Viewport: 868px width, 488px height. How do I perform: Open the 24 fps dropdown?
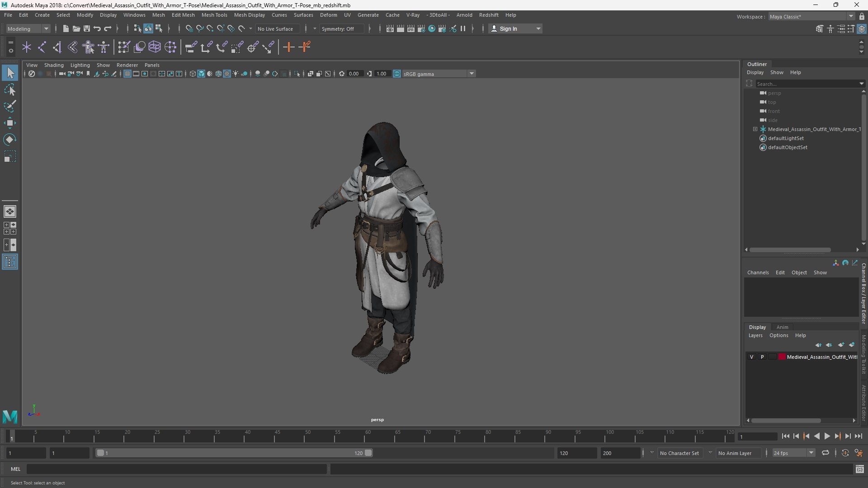point(793,453)
